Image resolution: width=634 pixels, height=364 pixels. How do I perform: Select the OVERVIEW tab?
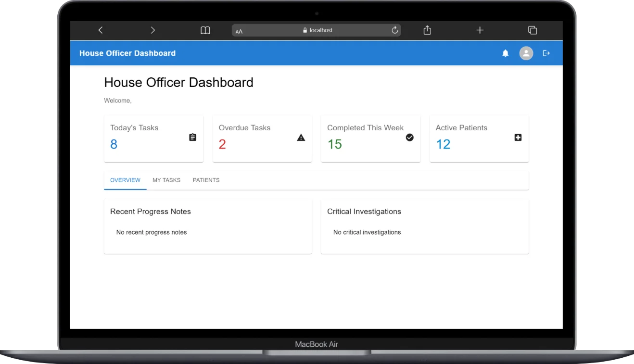[125, 180]
